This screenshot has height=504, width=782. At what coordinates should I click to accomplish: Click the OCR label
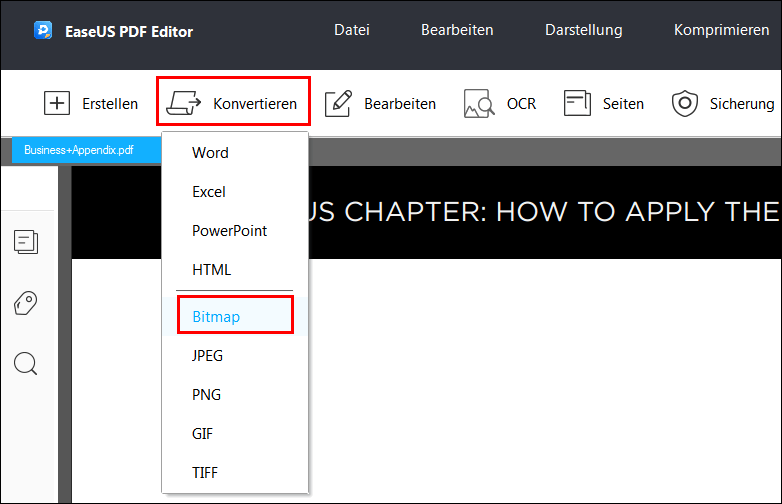click(x=521, y=104)
